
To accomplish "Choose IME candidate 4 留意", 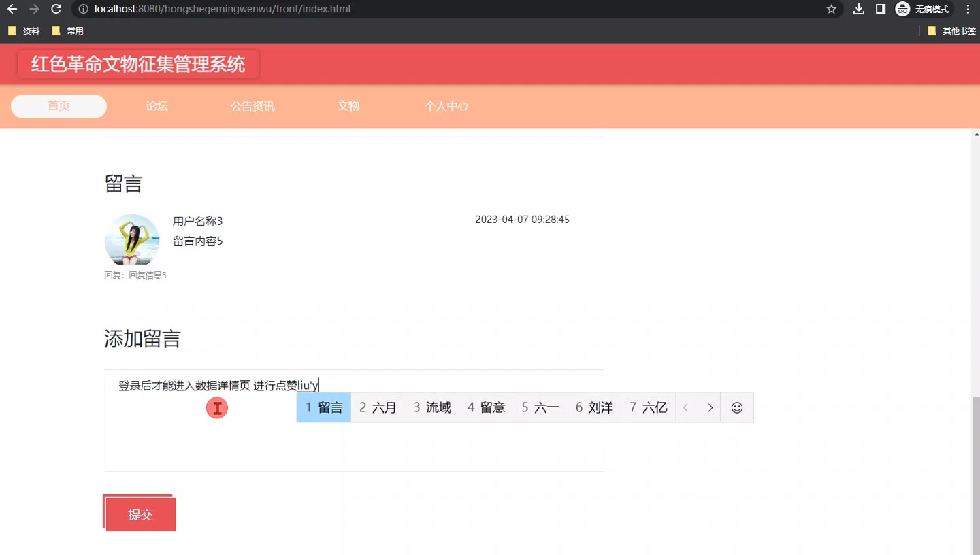I will tap(486, 408).
